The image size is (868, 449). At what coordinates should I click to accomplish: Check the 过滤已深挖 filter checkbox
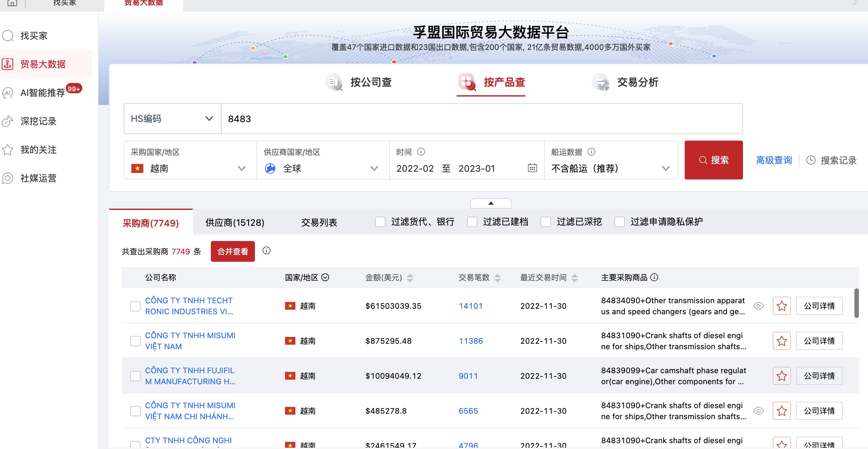pos(545,222)
